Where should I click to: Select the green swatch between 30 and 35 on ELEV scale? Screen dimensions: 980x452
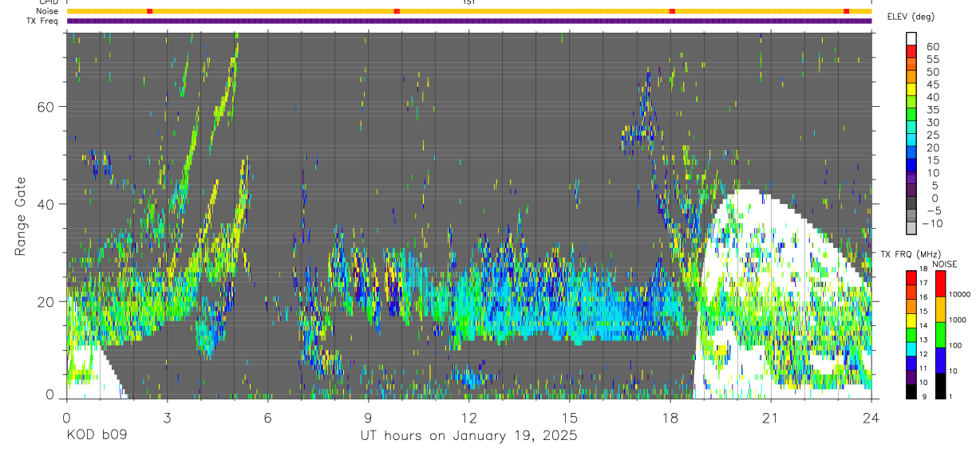click(x=911, y=115)
